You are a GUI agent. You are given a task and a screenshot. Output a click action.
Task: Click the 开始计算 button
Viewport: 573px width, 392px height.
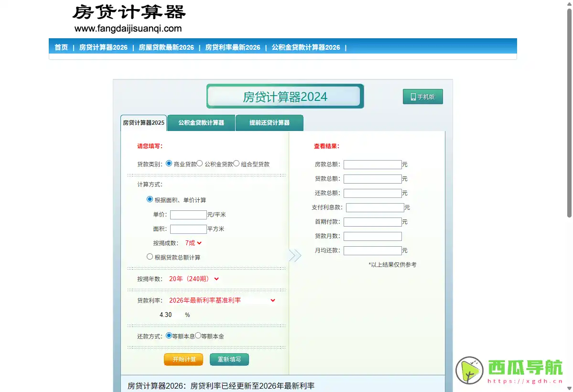[183, 359]
